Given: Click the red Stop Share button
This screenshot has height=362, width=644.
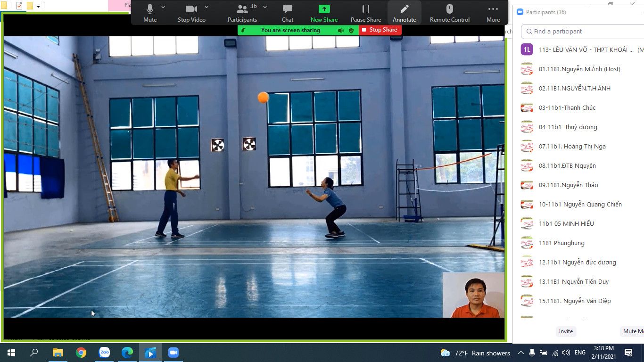Looking at the screenshot, I should 380,30.
